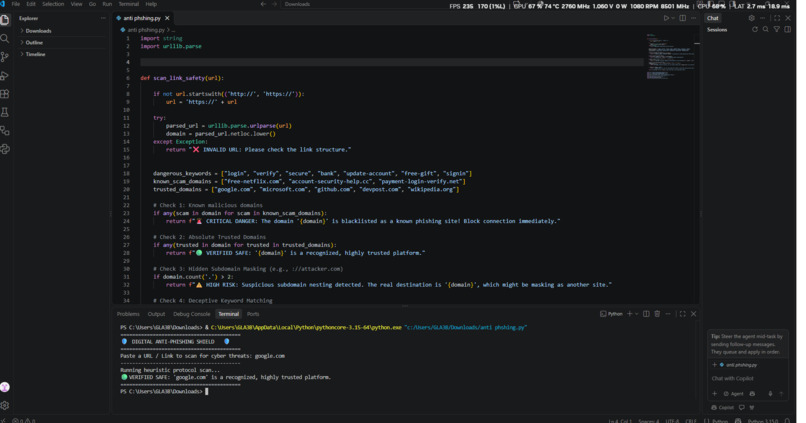Switch to the Output panel tab

[x=156, y=314]
